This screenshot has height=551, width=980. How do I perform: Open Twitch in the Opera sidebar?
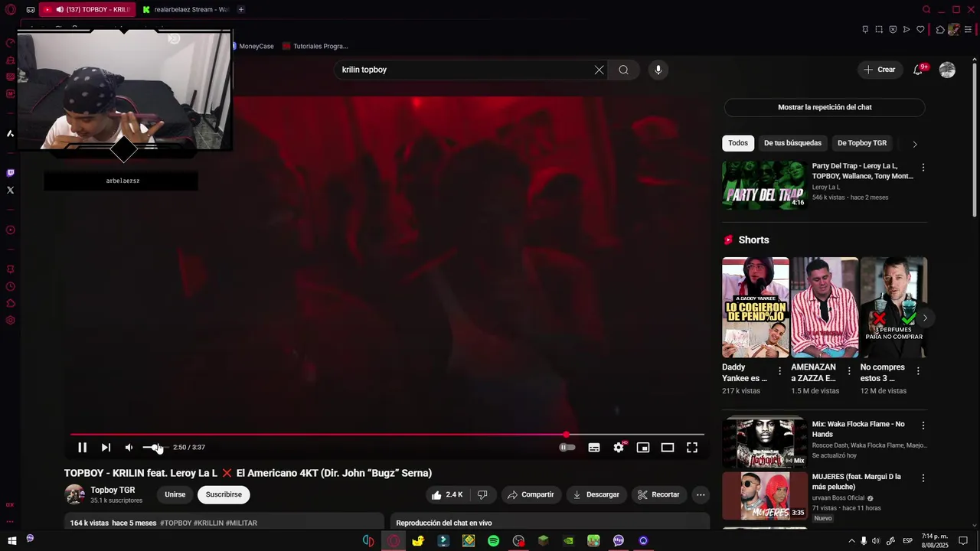[x=10, y=173]
